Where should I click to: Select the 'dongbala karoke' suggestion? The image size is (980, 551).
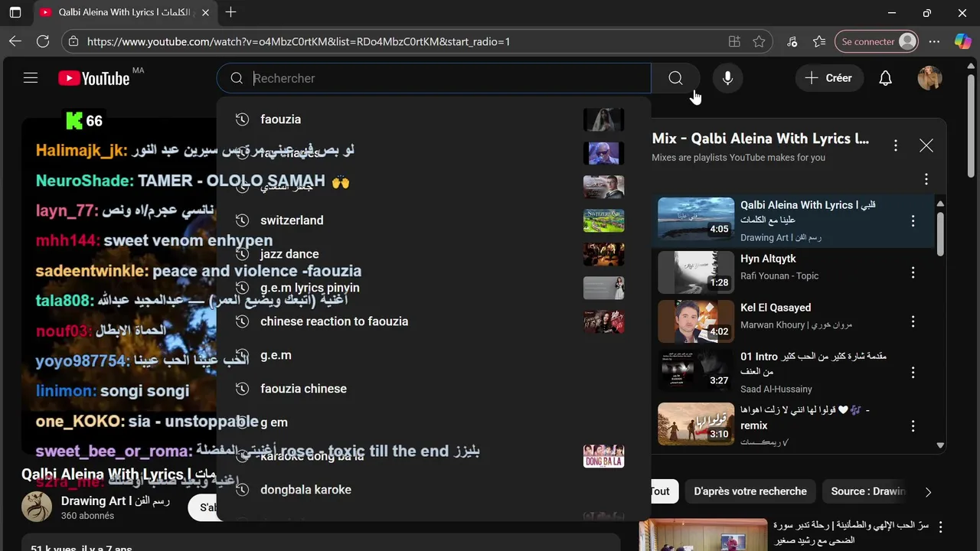(x=433, y=490)
